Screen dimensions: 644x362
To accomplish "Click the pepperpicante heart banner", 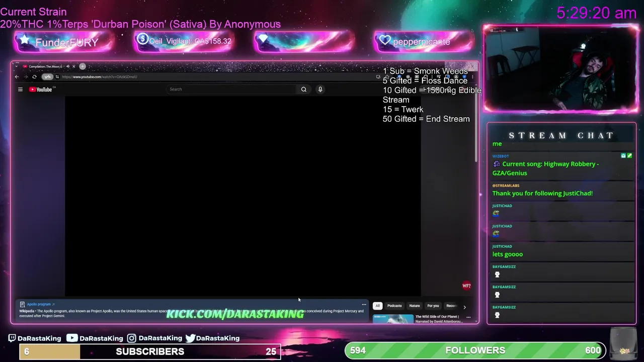I will (x=424, y=42).
